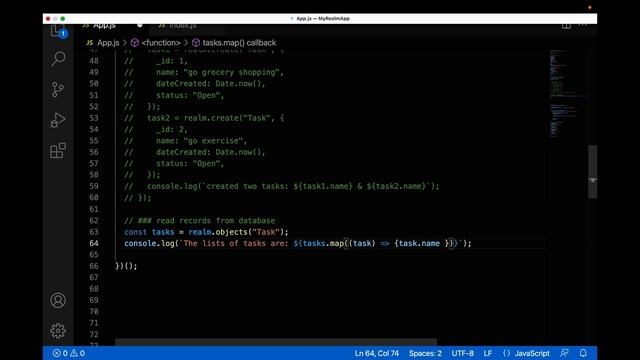Click the errors count in status bar
The height and width of the screenshot is (360, 640).
click(x=60, y=353)
